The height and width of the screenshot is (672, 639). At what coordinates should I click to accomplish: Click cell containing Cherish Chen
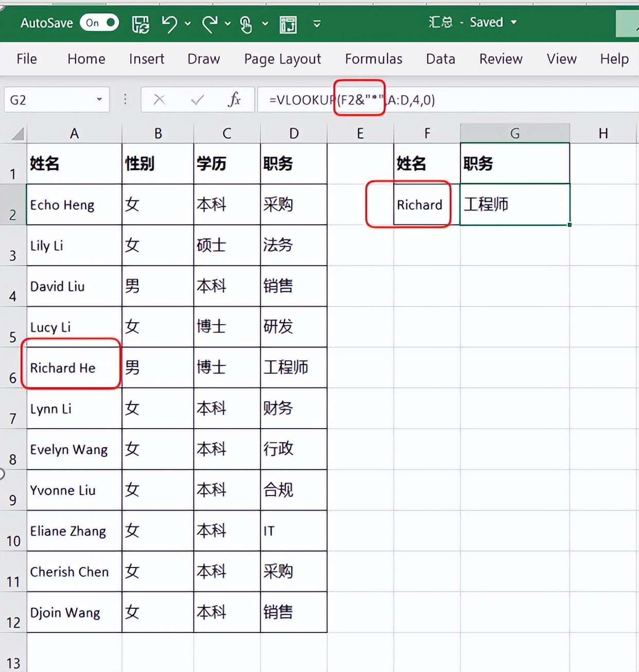[x=74, y=571]
